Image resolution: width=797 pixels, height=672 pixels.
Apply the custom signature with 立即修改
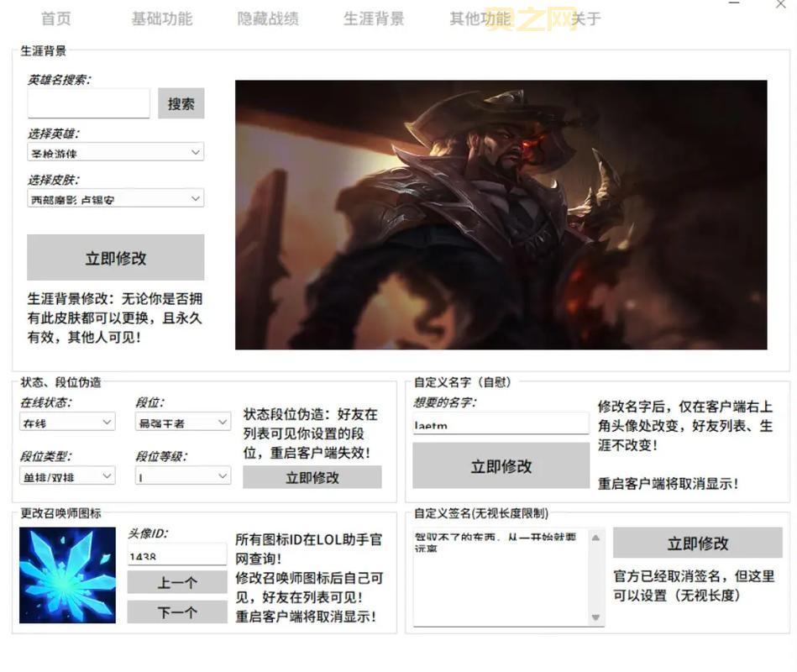coord(696,543)
